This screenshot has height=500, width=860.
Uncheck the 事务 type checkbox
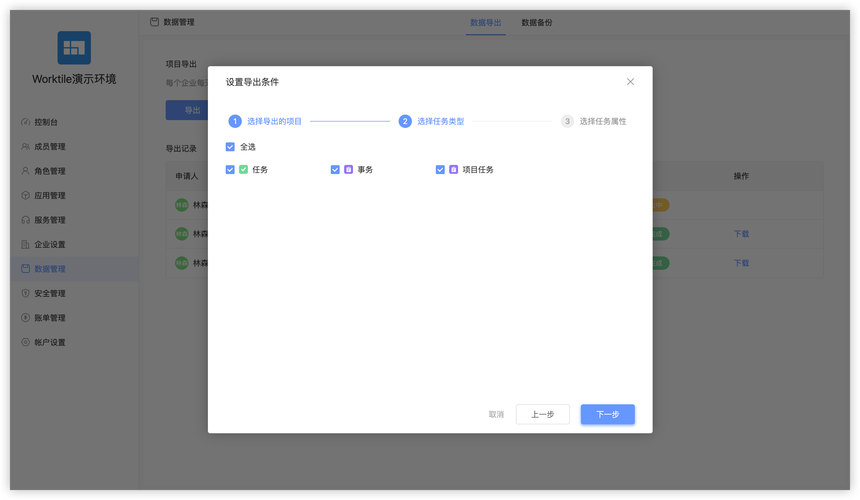pyautogui.click(x=335, y=170)
